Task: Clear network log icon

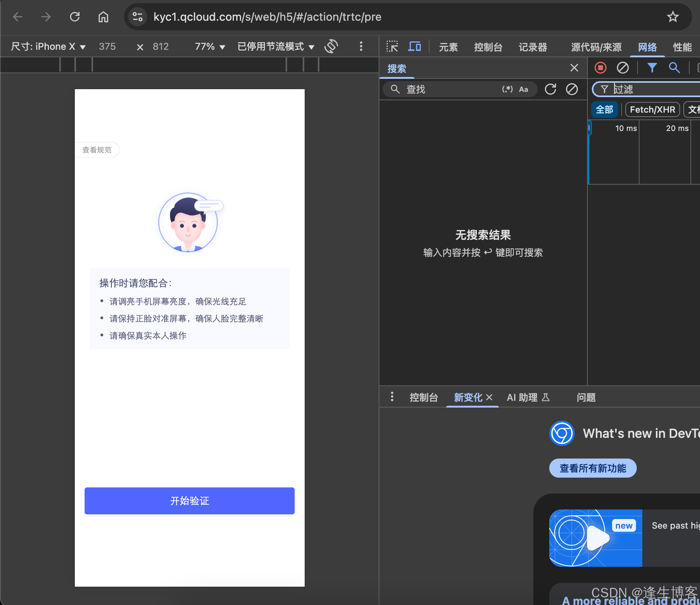Action: 623,68
